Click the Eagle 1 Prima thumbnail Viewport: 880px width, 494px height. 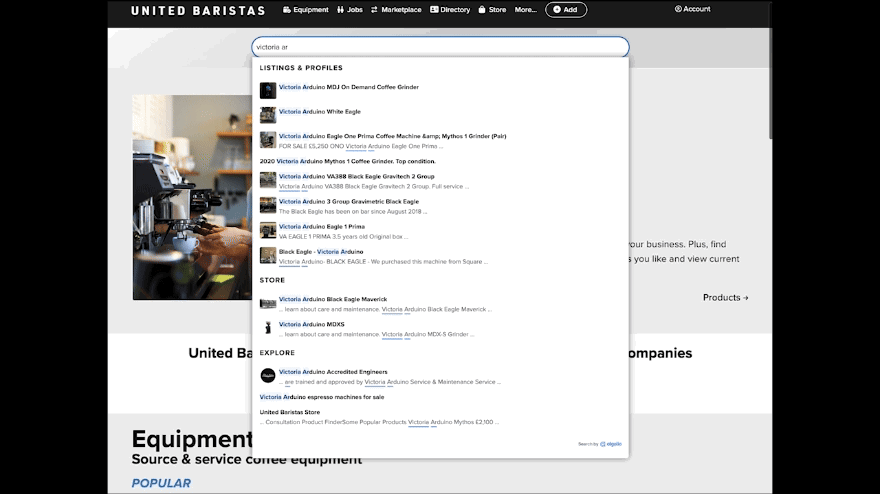click(x=268, y=230)
